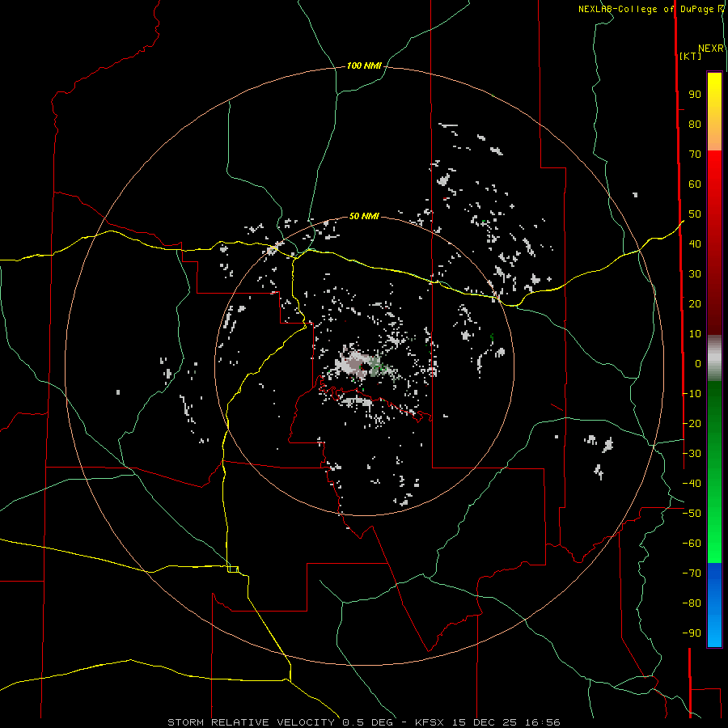Click the gray zero-velocity segment of the color bar
728x728 pixels.
coord(714,358)
